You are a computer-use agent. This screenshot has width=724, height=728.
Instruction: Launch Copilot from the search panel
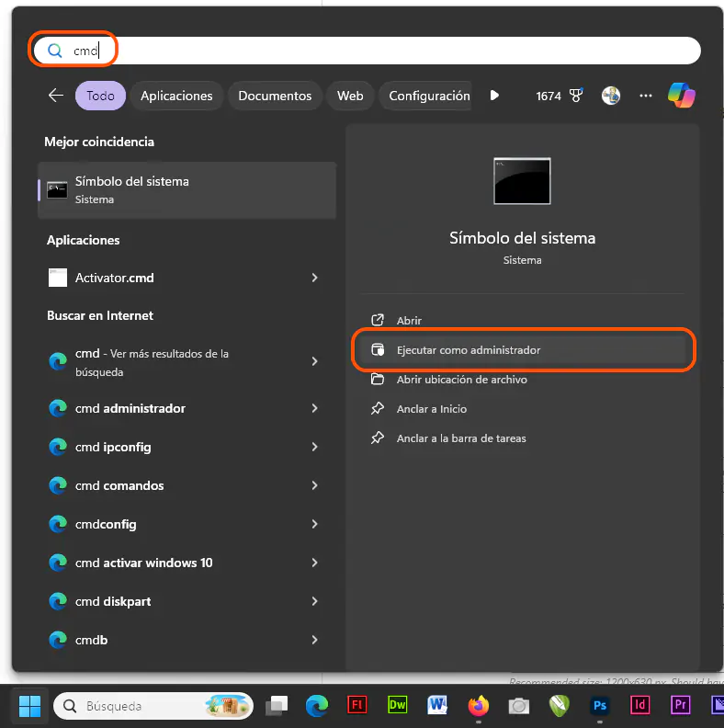coord(682,96)
